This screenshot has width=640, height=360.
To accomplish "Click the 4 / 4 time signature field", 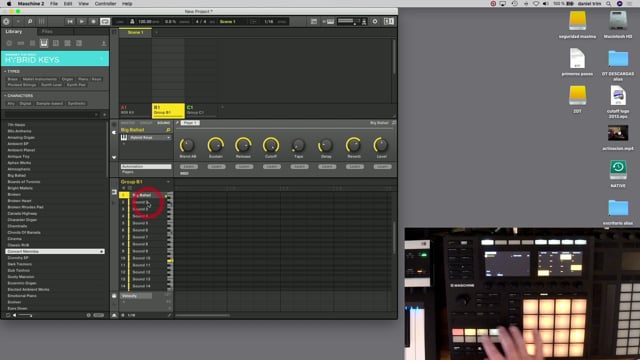I will pyautogui.click(x=201, y=21).
